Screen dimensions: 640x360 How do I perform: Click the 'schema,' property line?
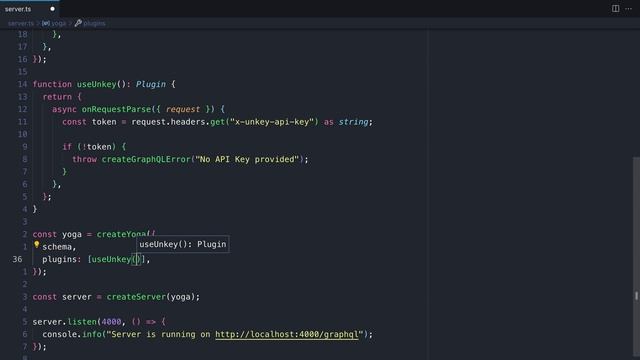(x=59, y=247)
